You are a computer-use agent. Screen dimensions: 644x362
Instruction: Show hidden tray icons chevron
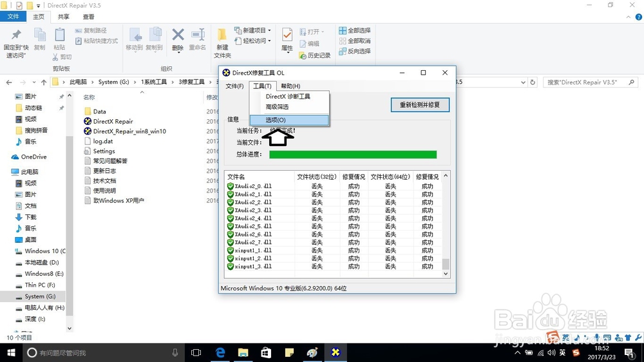518,352
